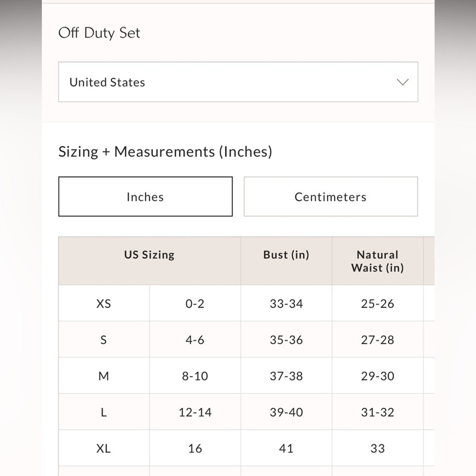Switch measurements to Inches
476x476 pixels.
pyautogui.click(x=145, y=197)
